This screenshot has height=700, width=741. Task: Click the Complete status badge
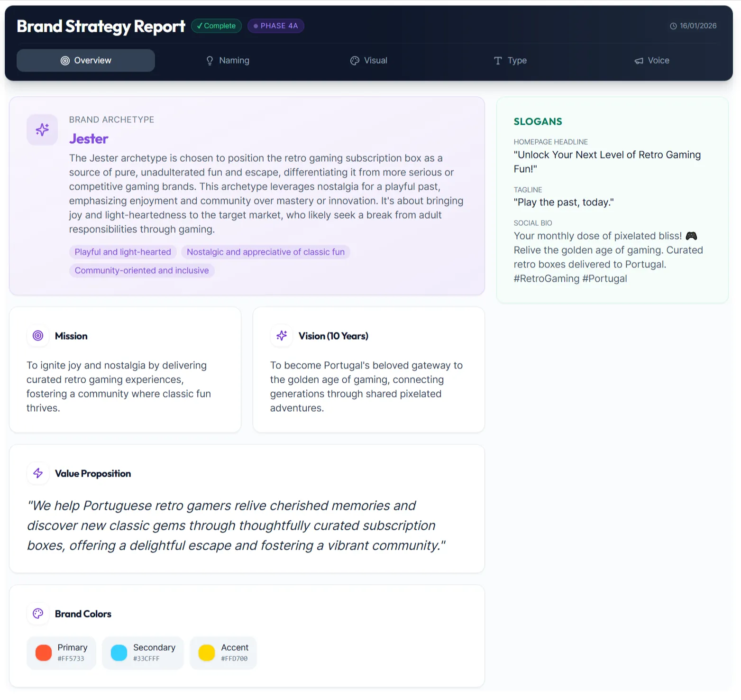(x=216, y=26)
